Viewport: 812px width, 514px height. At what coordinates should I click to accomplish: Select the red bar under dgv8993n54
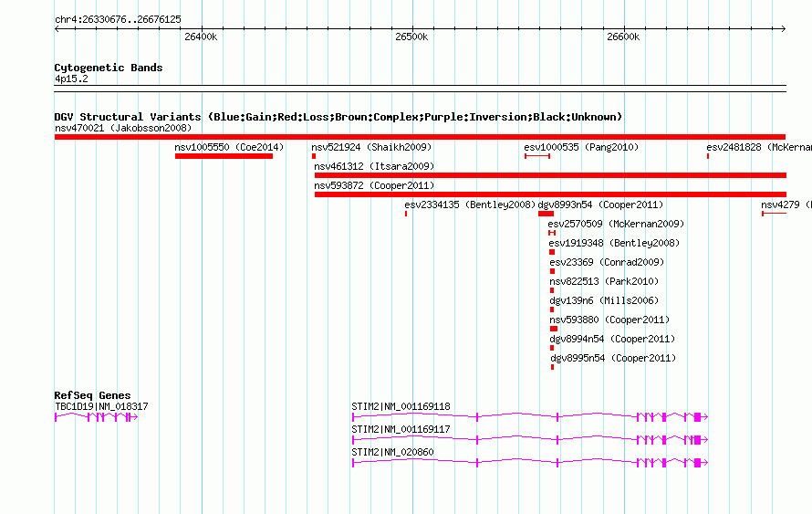tap(546, 214)
